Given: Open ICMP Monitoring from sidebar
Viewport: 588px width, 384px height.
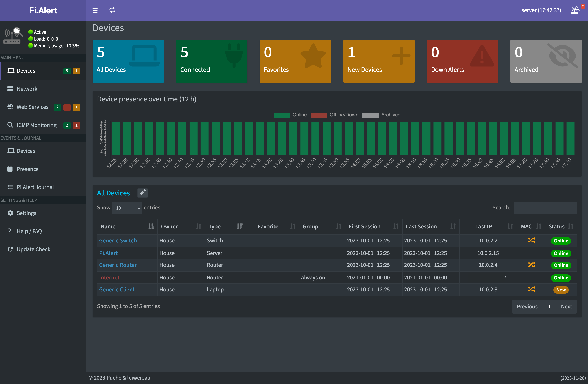Looking at the screenshot, I should pyautogui.click(x=36, y=125).
